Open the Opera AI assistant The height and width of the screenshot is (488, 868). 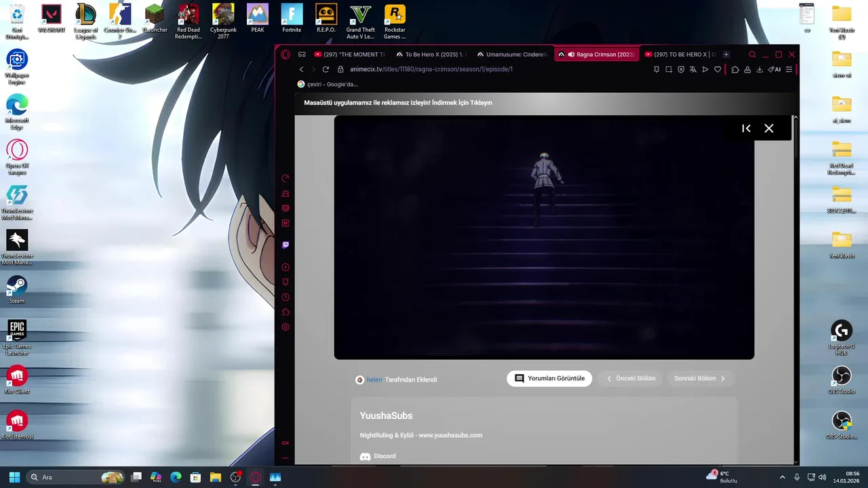pyautogui.click(x=774, y=69)
